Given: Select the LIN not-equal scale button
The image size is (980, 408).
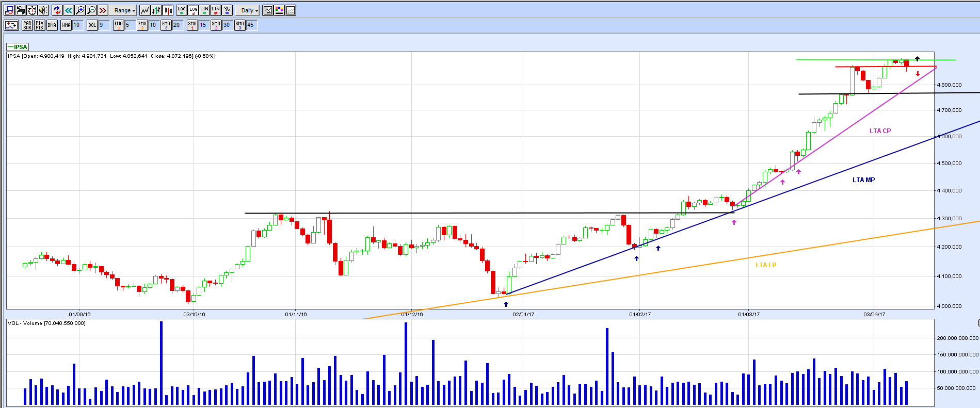Looking at the screenshot, I should 216,10.
